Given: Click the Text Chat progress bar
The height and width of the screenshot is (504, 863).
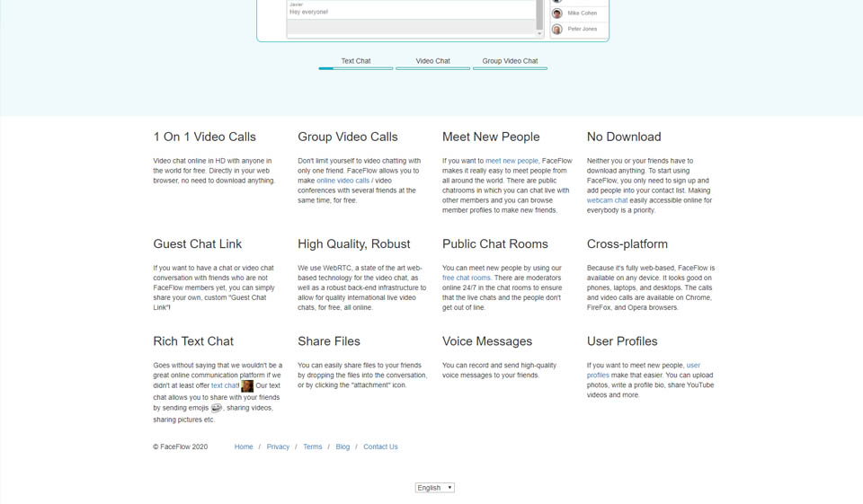Looking at the screenshot, I should point(356,68).
